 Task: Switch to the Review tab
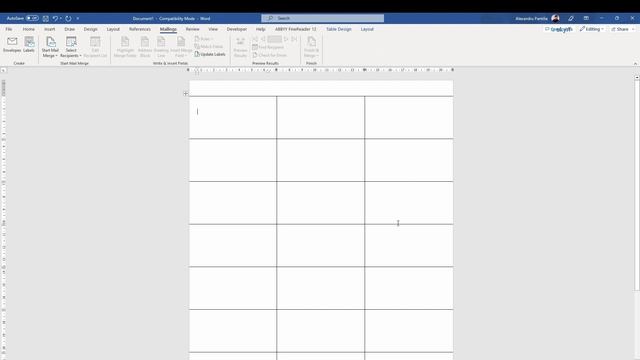tap(192, 29)
